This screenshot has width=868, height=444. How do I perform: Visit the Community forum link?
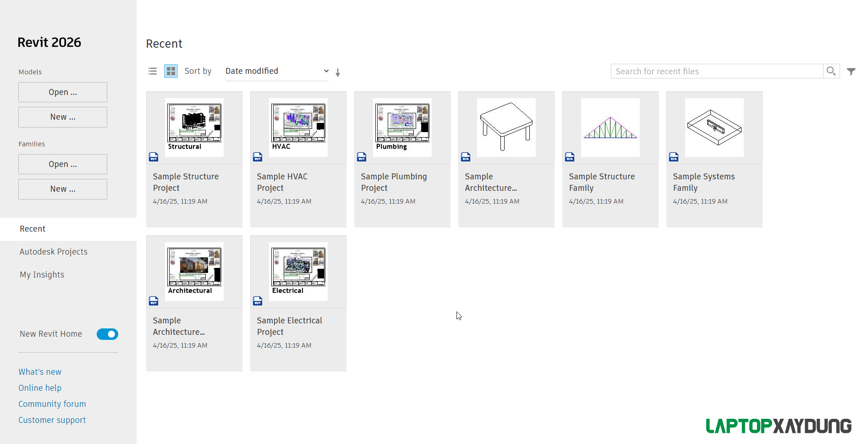click(x=52, y=404)
